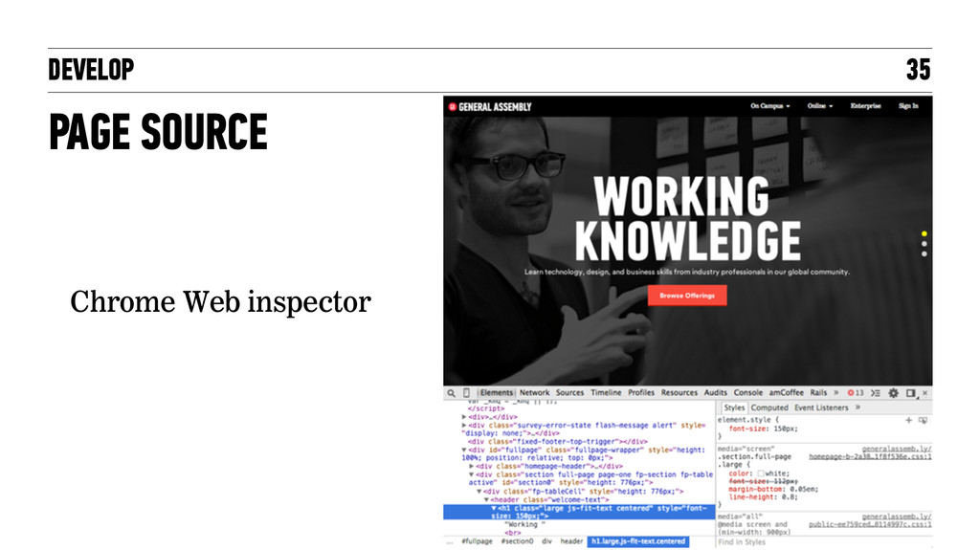The image size is (980, 550).
Task: Collapse the fp-tableCell div node
Action: (x=479, y=492)
